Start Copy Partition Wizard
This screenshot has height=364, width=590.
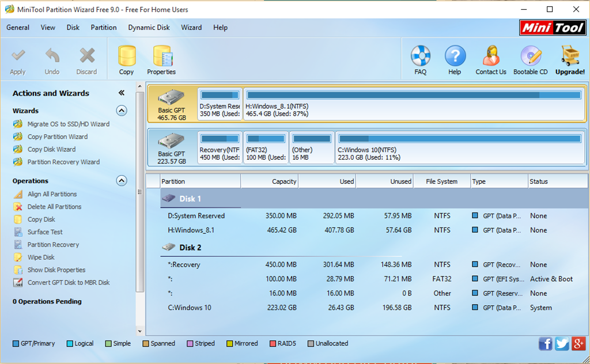tap(58, 137)
